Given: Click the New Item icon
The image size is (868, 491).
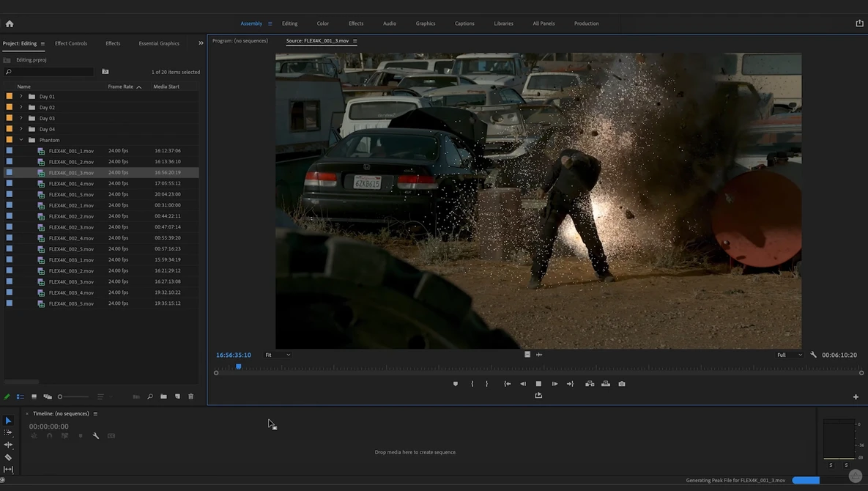Looking at the screenshot, I should 177,396.
